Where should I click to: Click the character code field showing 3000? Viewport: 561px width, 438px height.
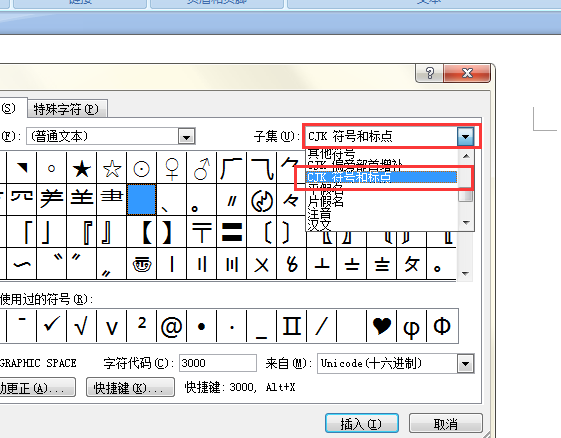click(218, 363)
